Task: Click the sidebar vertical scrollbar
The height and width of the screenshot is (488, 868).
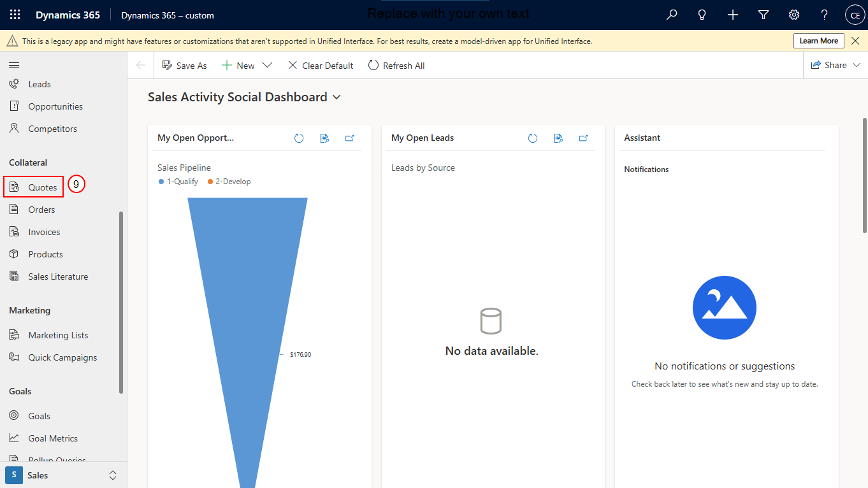Action: 121,303
